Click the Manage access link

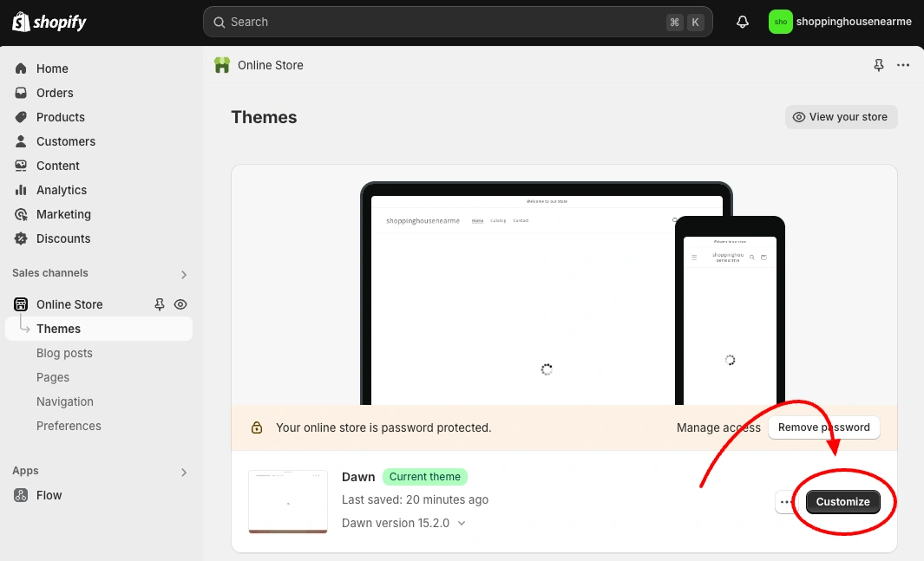point(718,427)
